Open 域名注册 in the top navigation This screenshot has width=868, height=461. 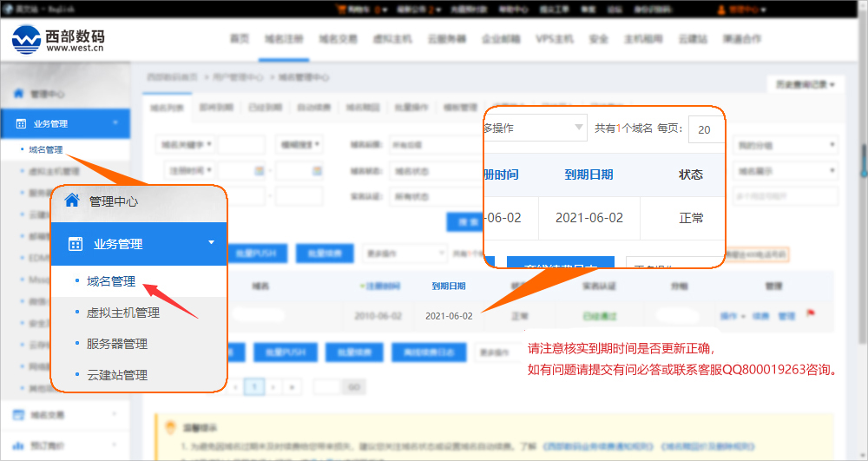[x=282, y=39]
